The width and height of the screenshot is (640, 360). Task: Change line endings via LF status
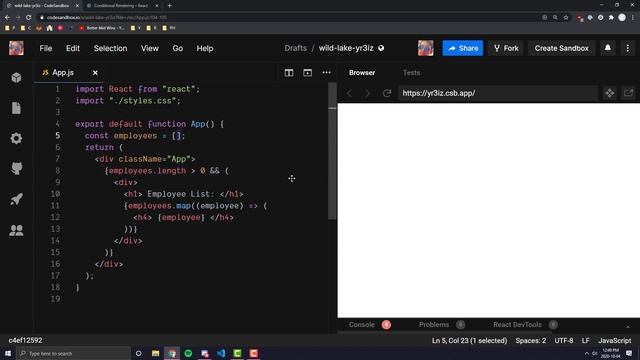pyautogui.click(x=586, y=340)
